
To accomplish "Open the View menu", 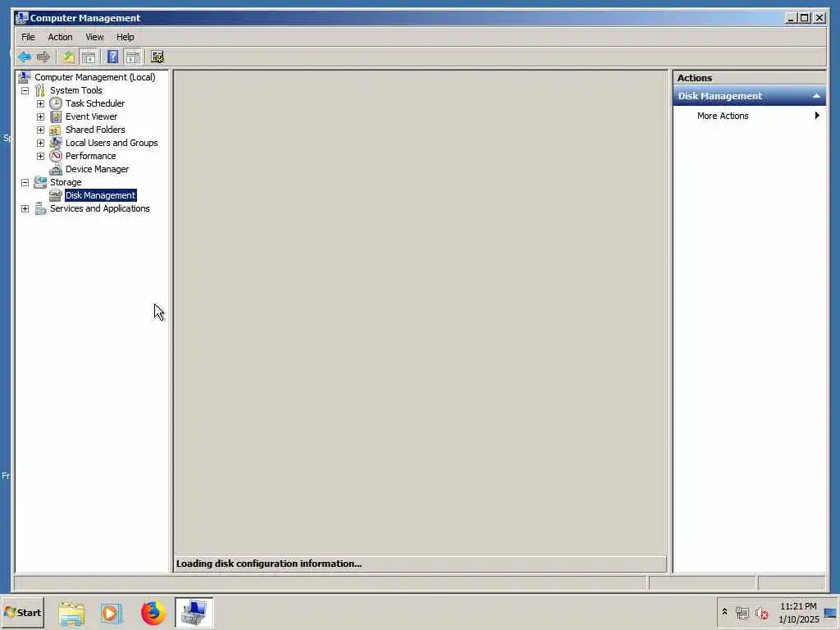I will (x=94, y=37).
